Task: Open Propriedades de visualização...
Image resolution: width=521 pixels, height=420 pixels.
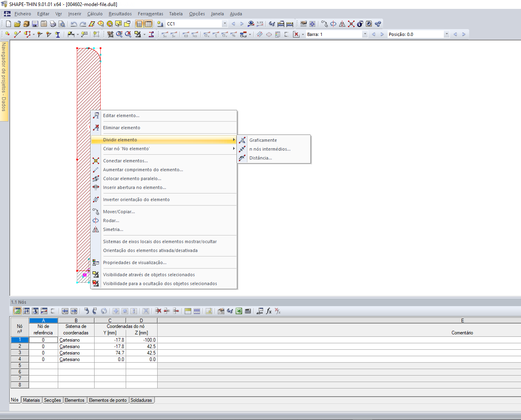Action: pyautogui.click(x=164, y=262)
